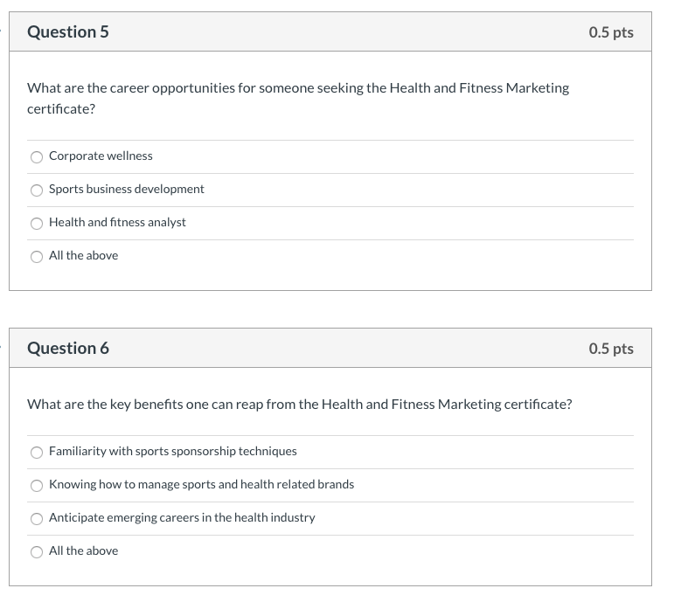Click the 0.5 pts label of Question 6

pyautogui.click(x=611, y=349)
